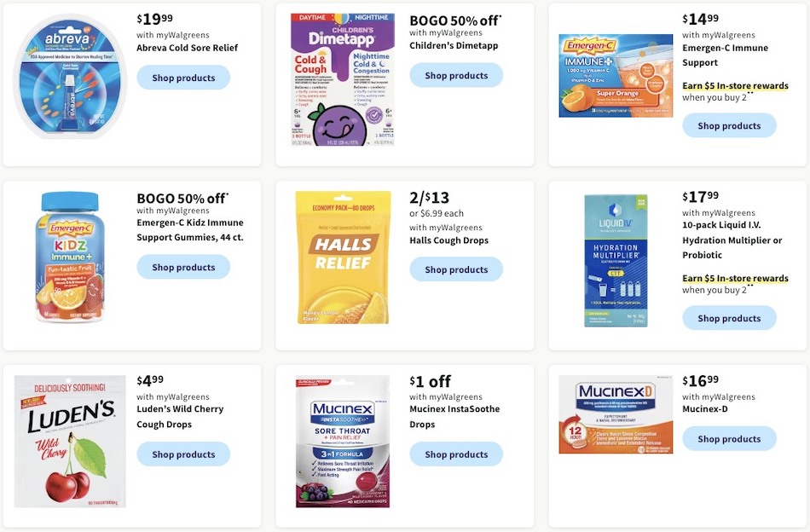Click Shop products for Emergen-C Kidz Immune Gummies

tap(183, 267)
